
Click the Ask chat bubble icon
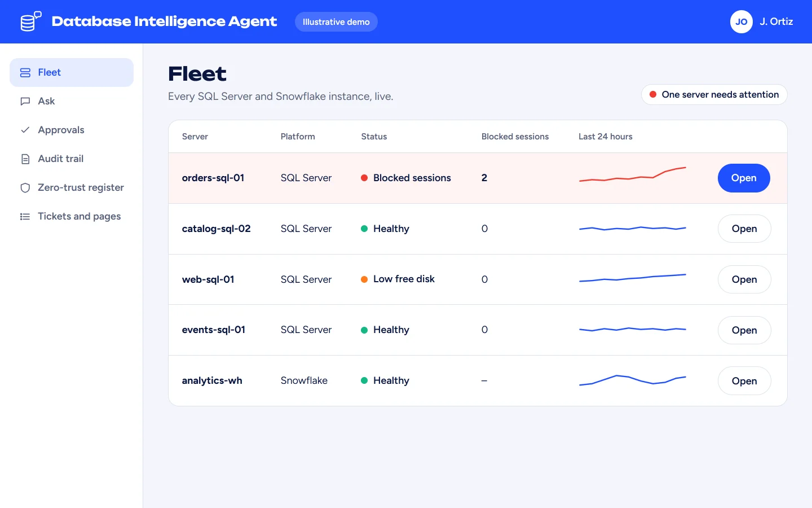click(25, 102)
